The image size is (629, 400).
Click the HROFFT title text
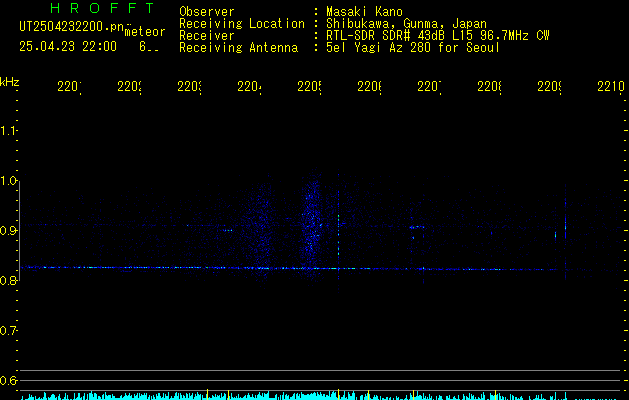pyautogui.click(x=102, y=8)
